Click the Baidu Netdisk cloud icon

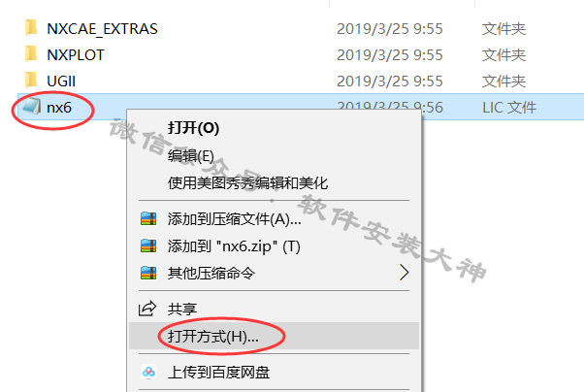pyautogui.click(x=148, y=372)
